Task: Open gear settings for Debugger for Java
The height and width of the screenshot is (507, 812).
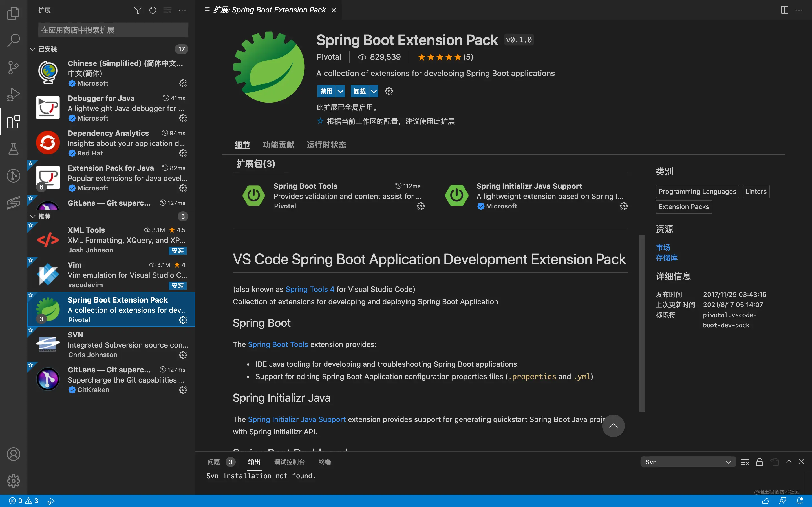Action: coord(183,118)
